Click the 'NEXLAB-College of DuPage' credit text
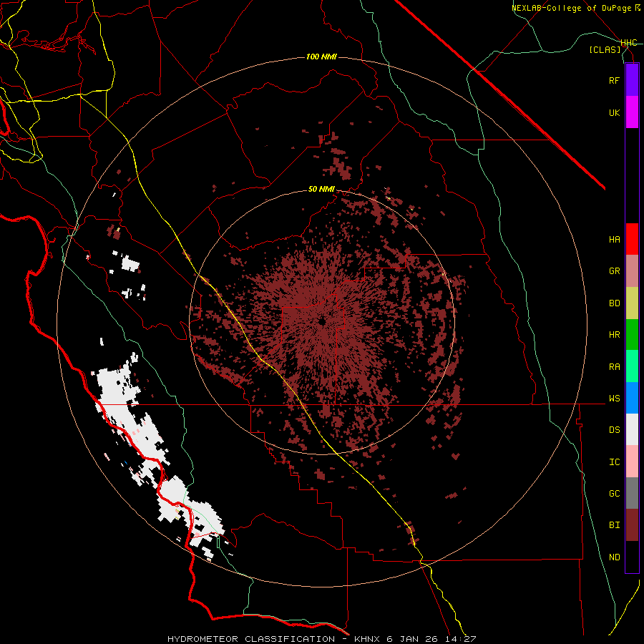The image size is (644, 644). click(572, 8)
